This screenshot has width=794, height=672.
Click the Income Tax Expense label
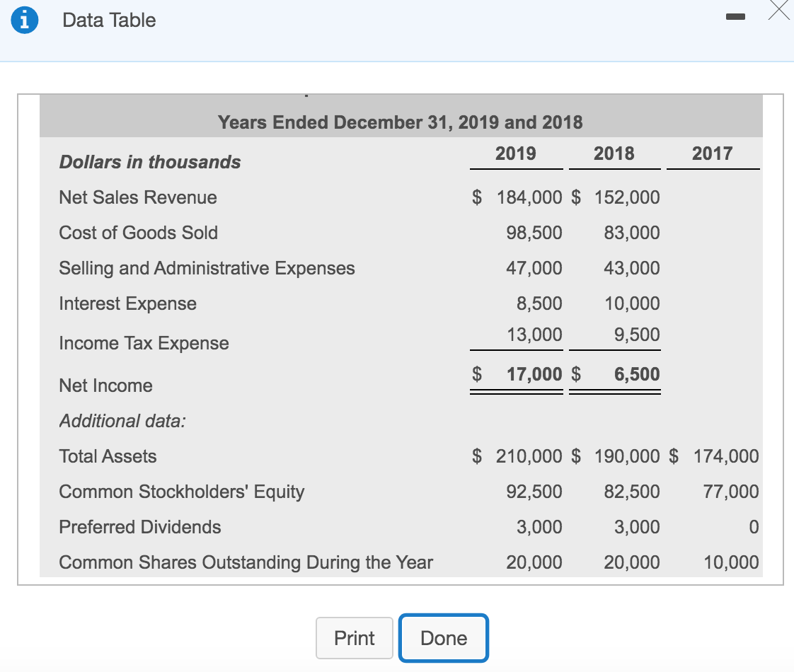coord(144,343)
